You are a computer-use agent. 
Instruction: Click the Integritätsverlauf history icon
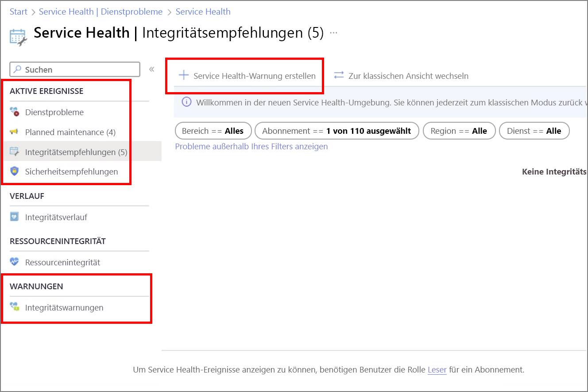[15, 217]
